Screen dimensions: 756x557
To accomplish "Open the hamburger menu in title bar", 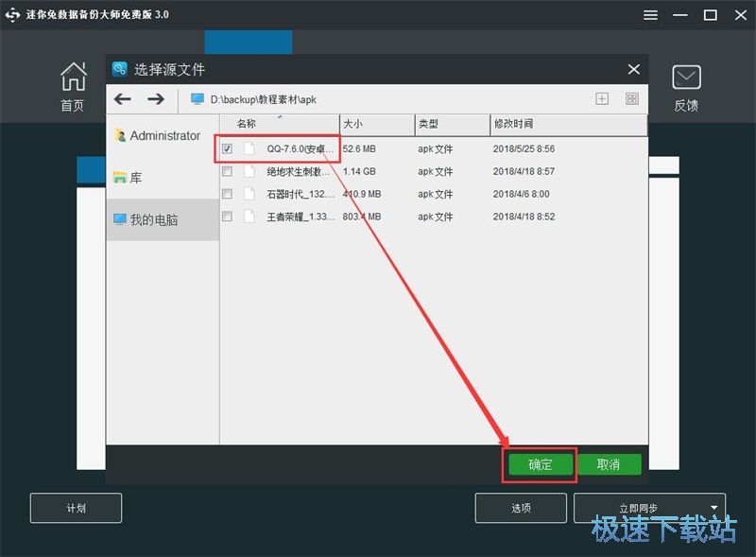I will (650, 15).
